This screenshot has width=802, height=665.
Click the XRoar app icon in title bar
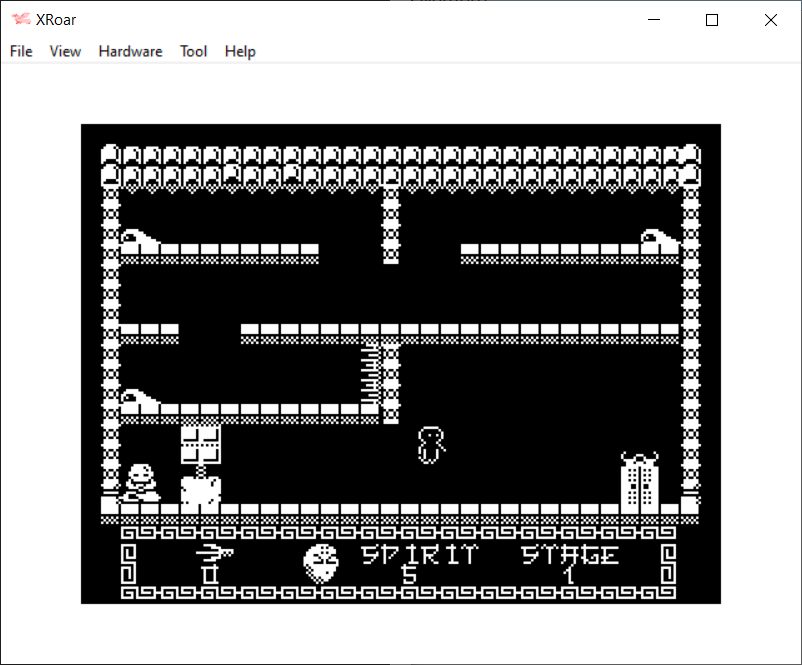(20, 20)
